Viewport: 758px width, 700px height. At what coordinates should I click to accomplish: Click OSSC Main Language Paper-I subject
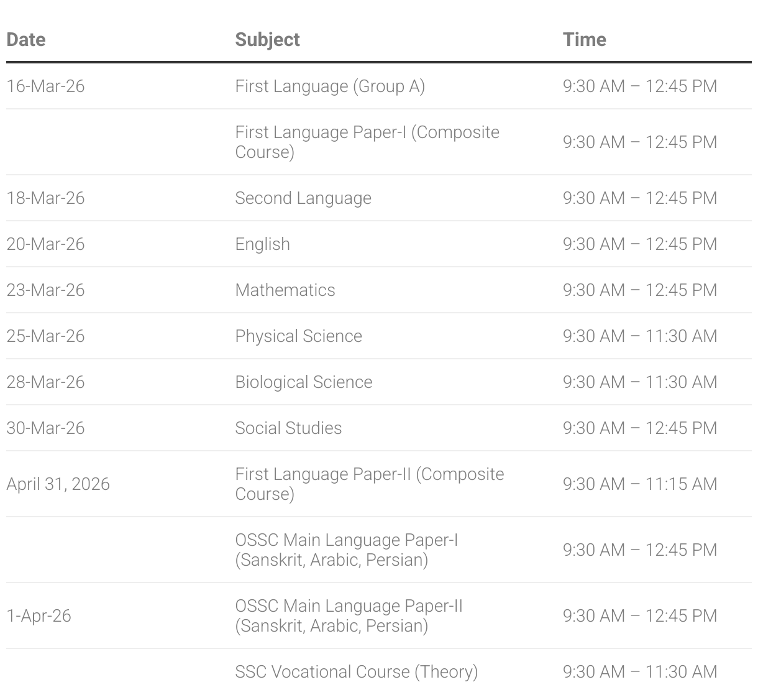tap(346, 550)
